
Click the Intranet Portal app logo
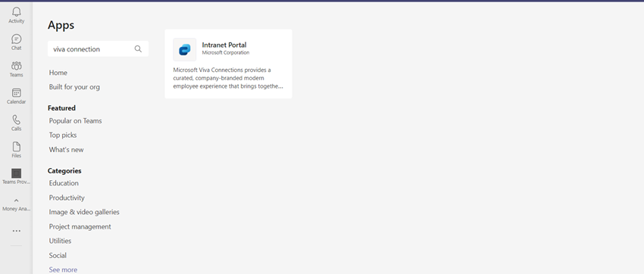[x=185, y=50]
